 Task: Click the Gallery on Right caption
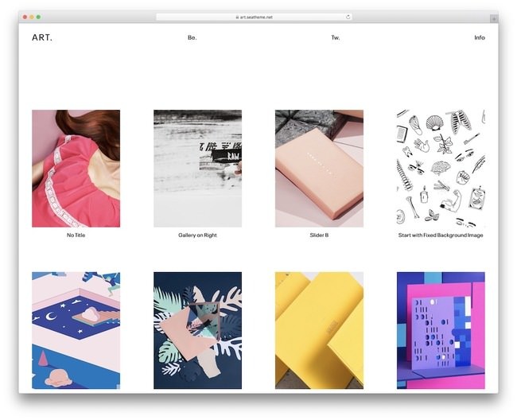click(197, 235)
